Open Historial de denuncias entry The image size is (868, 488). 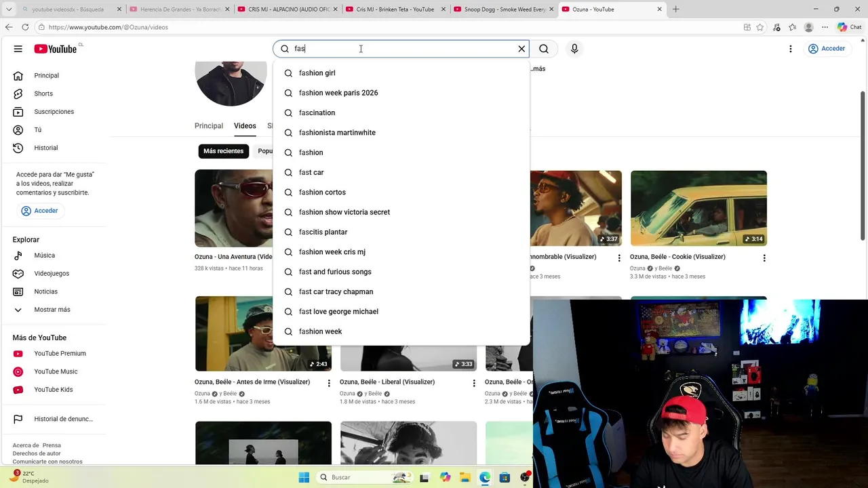[54, 419]
